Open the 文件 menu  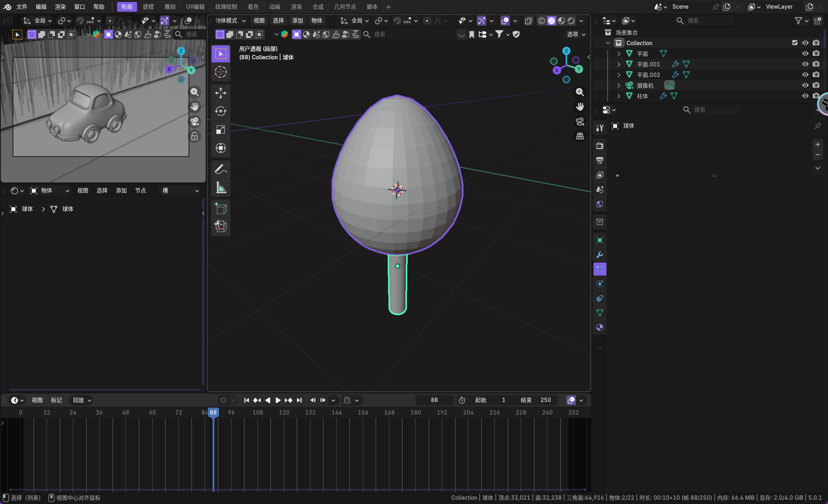click(22, 7)
